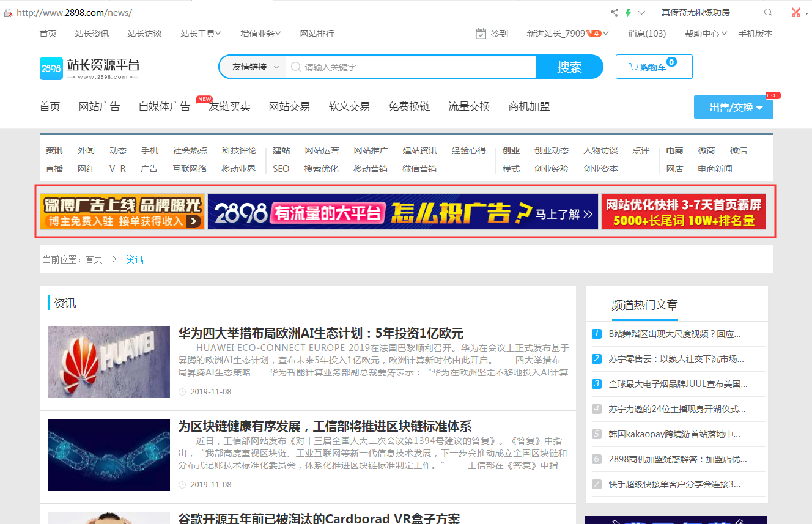Screen dimensions: 812x524
Task: Click the share icon in the browser toolbar
Action: pyautogui.click(x=614, y=12)
